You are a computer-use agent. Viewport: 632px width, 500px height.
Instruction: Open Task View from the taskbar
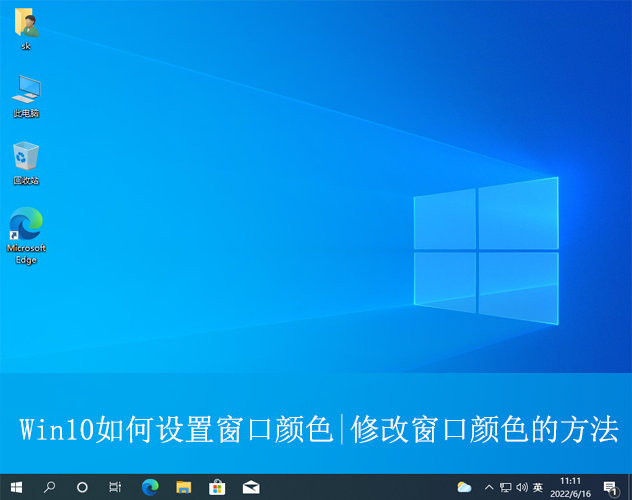click(115, 487)
